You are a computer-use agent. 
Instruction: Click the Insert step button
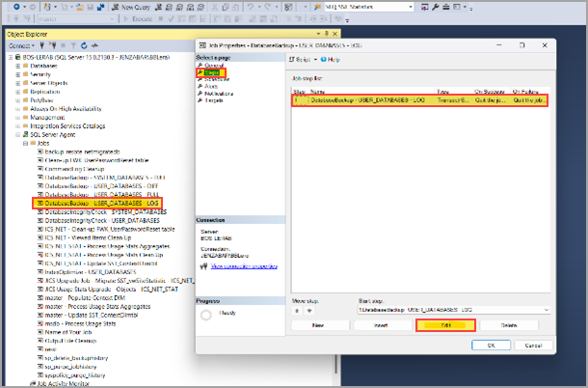tap(383, 325)
